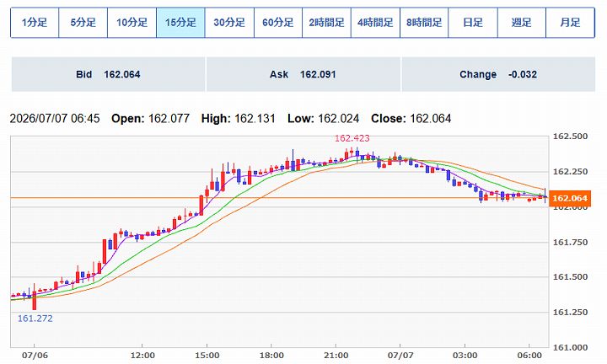Click the 162.423 high price marker
The image size is (607, 364).
[352, 138]
